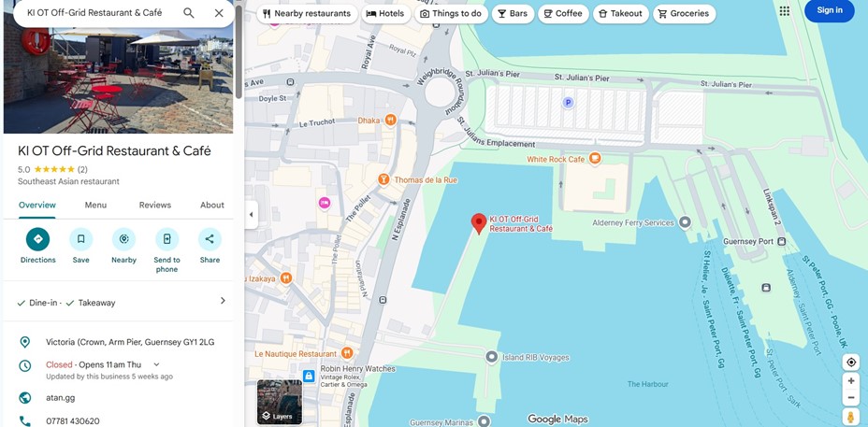Click the Guernsey Marinas marker
Viewport: 868px width, 427px height.
tap(485, 422)
